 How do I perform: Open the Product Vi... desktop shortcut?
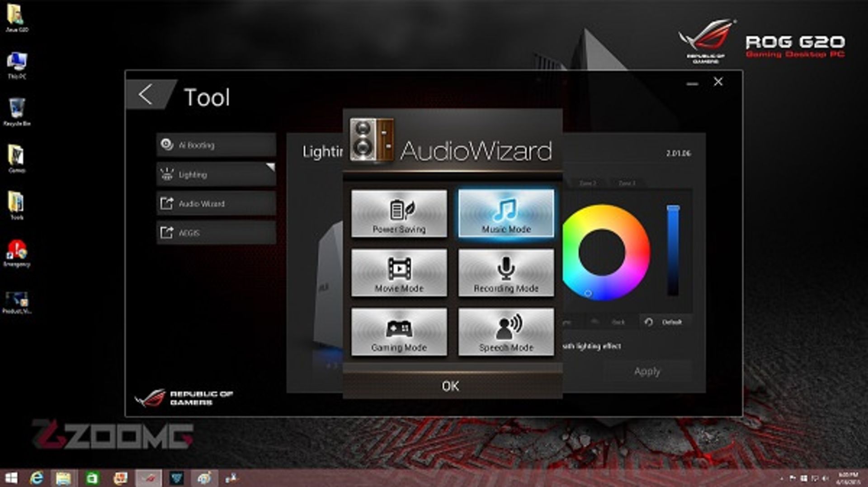click(x=17, y=302)
